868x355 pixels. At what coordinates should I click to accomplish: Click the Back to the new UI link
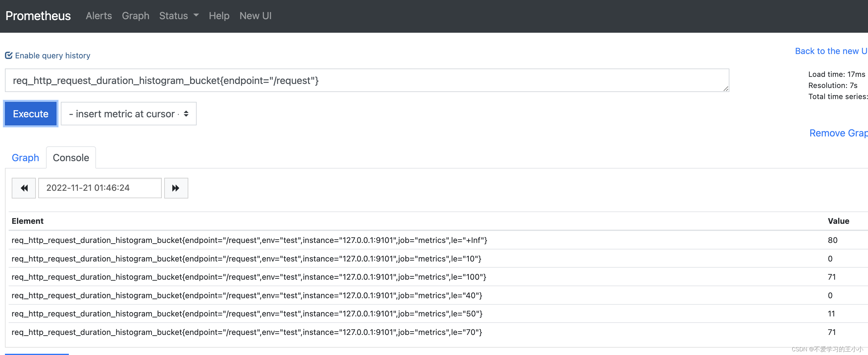pos(831,51)
